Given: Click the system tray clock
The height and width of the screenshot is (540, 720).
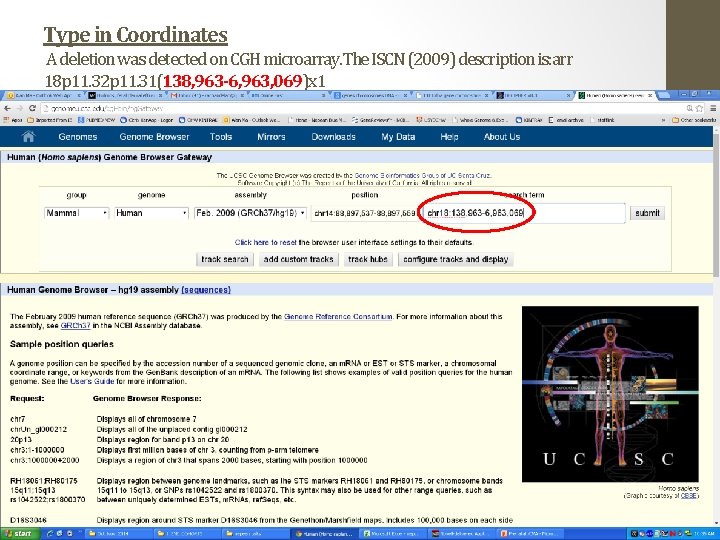Looking at the screenshot, I should [x=704, y=534].
